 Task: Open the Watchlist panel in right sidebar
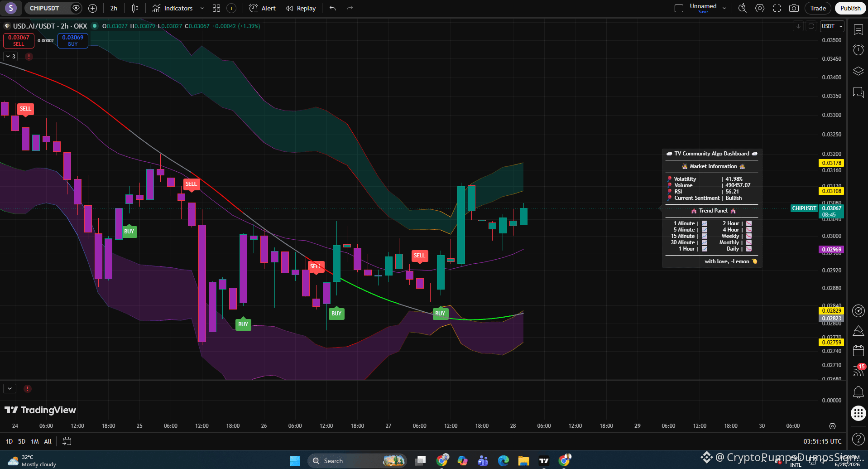coord(858,30)
